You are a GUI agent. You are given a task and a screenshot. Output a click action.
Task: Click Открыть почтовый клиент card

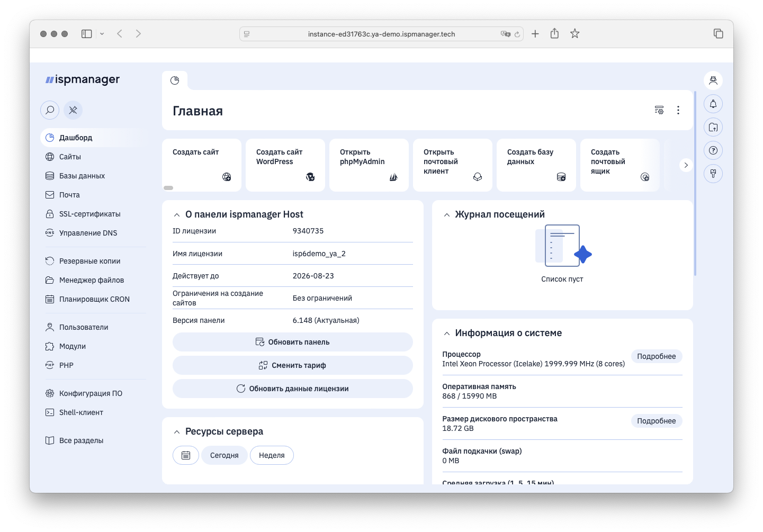tap(453, 165)
